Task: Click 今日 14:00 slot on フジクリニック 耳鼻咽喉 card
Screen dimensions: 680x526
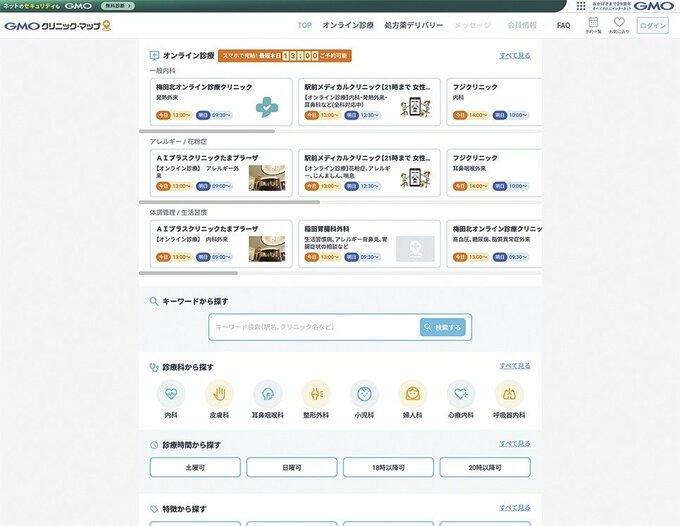Action: pos(471,186)
